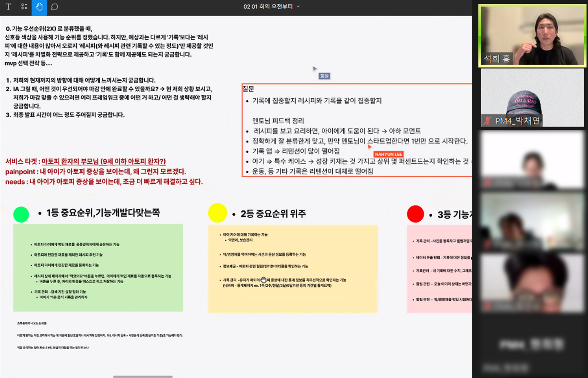
Task: Click the green priority circle
Action: [21, 214]
